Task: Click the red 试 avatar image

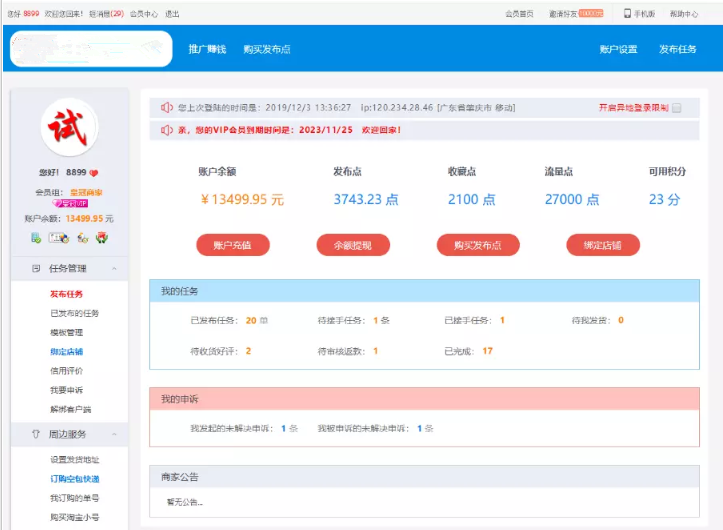Action: (x=69, y=127)
